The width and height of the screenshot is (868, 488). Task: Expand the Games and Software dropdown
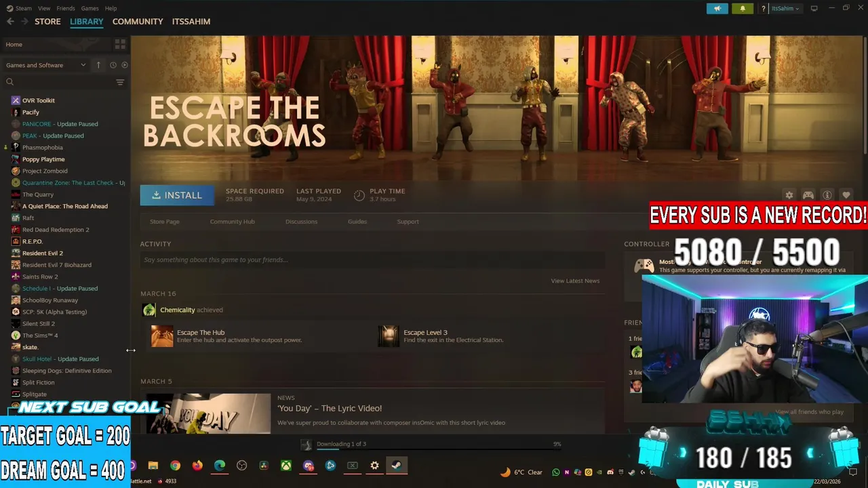tap(46, 65)
